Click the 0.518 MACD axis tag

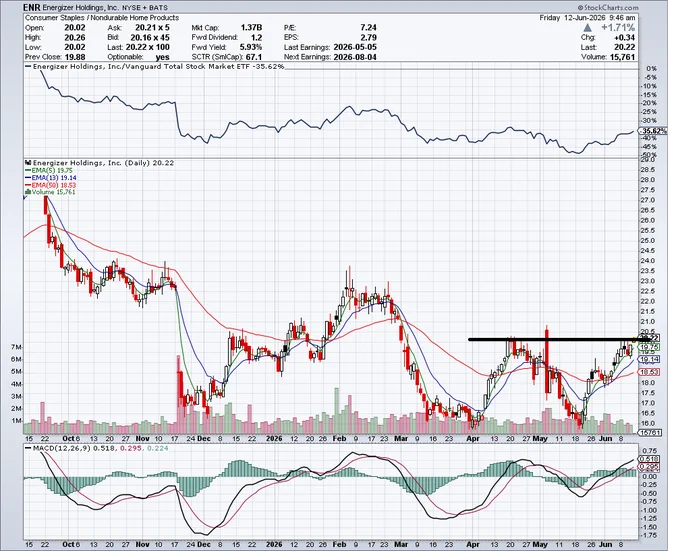(650, 459)
